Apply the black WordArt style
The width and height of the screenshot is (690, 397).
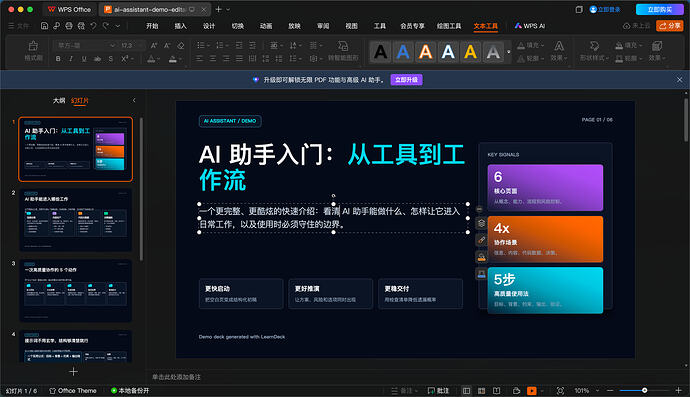(381, 52)
